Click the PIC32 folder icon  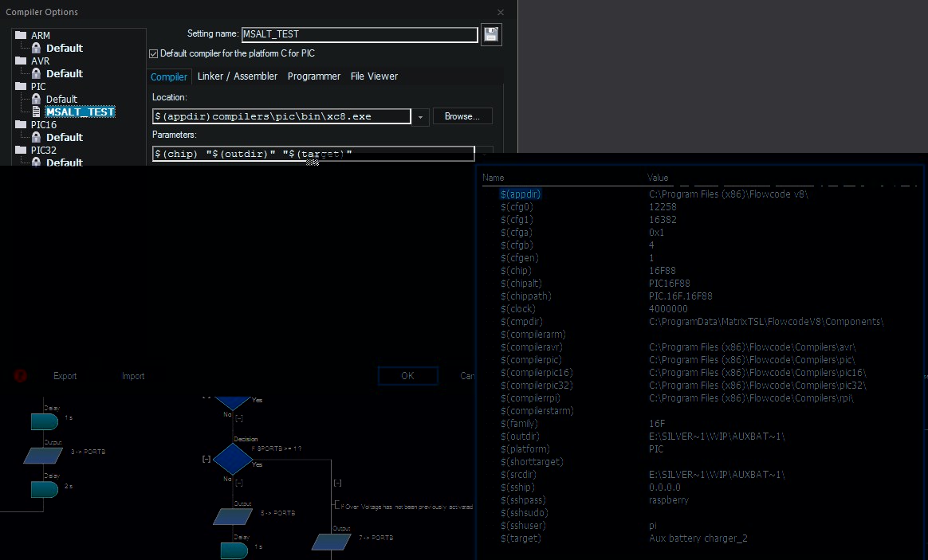(21, 150)
